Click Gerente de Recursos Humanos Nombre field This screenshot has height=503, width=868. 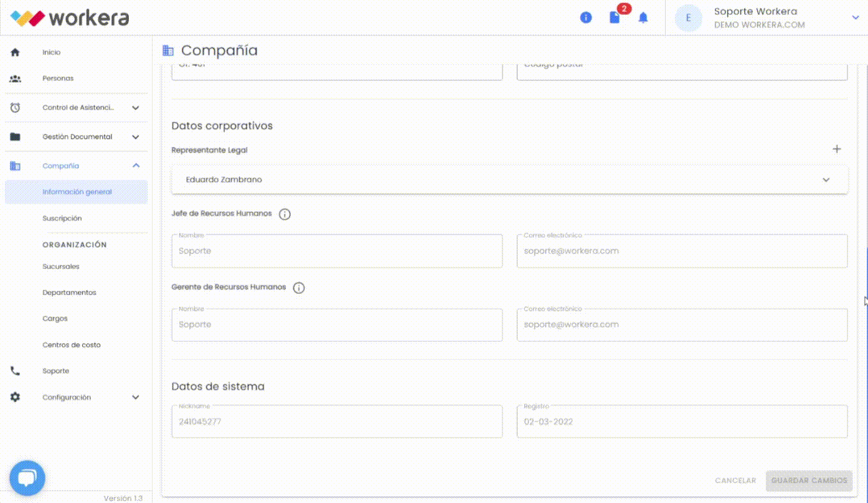[x=337, y=324]
